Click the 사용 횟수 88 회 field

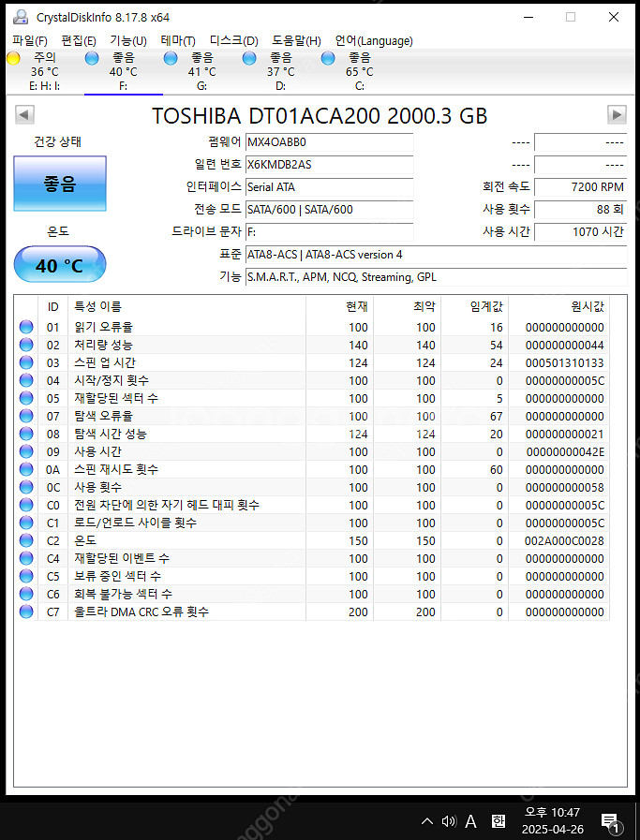click(581, 210)
